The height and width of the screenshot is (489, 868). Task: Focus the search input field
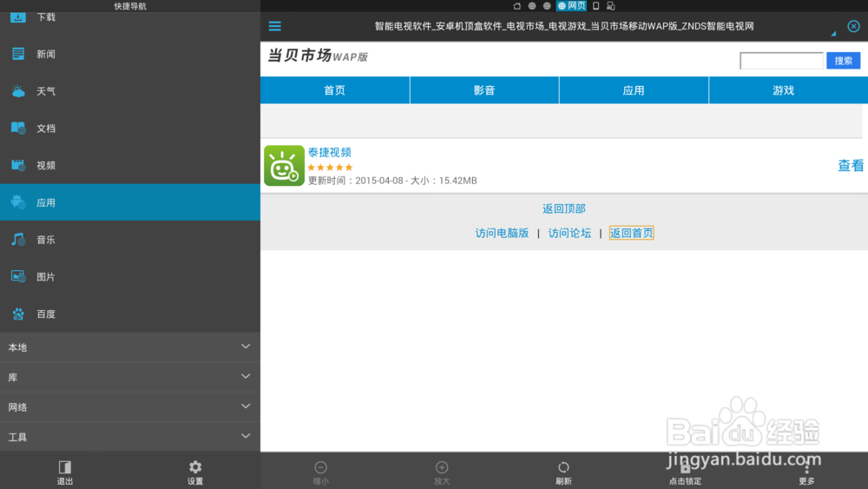[x=781, y=60]
